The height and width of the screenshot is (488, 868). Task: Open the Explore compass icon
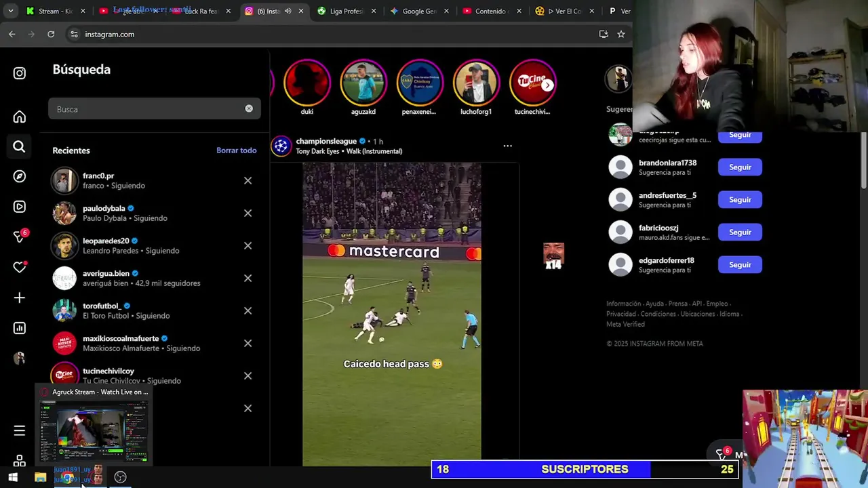point(20,176)
